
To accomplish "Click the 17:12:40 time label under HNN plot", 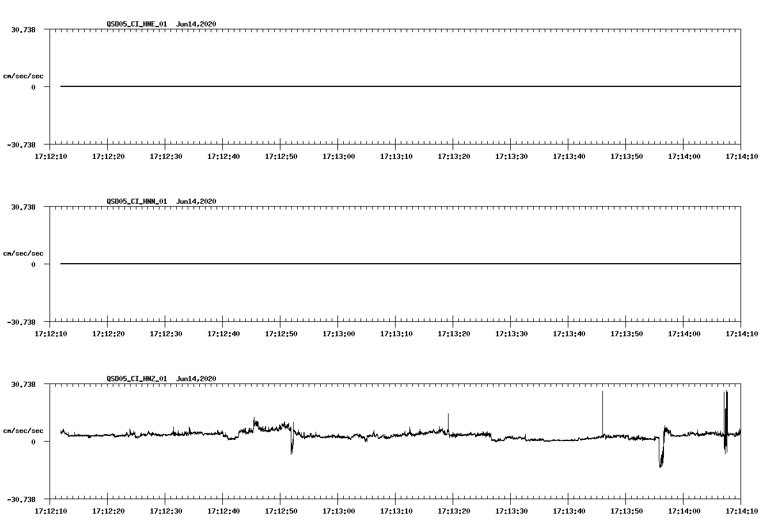I will (x=223, y=333).
